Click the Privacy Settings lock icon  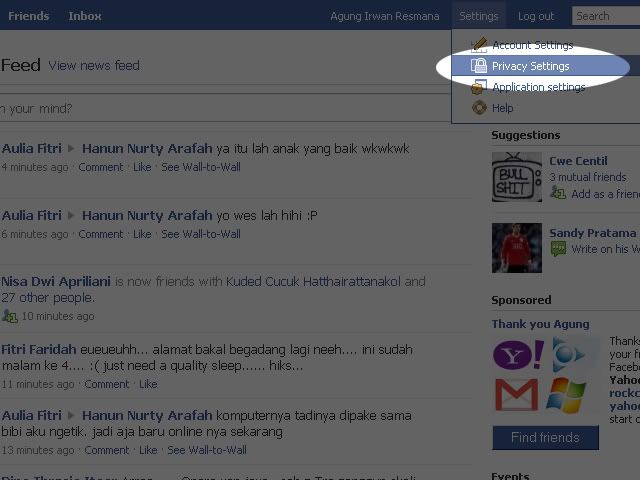pyautogui.click(x=479, y=66)
